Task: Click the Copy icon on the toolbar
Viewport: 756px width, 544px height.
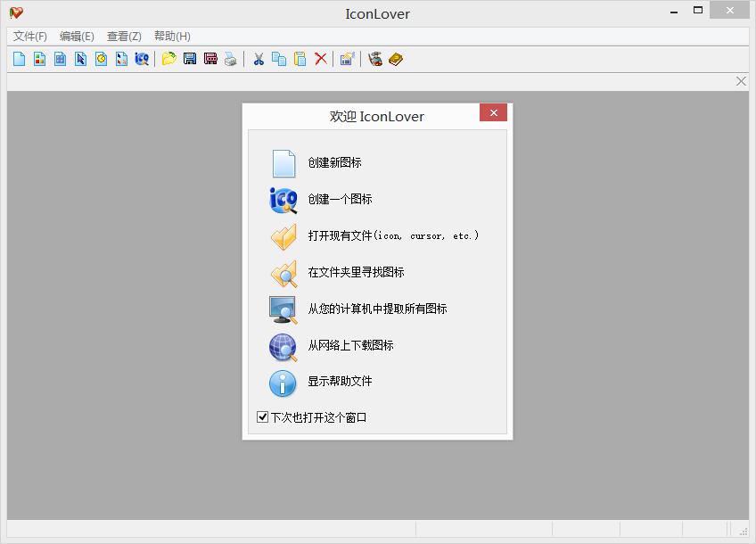Action: (x=278, y=59)
